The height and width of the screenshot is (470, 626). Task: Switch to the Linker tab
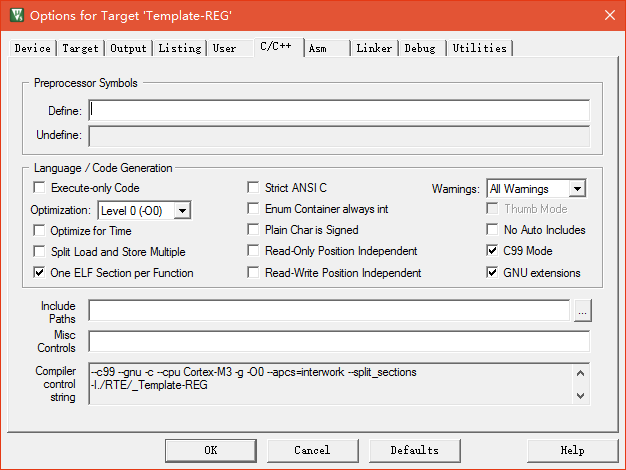[374, 48]
